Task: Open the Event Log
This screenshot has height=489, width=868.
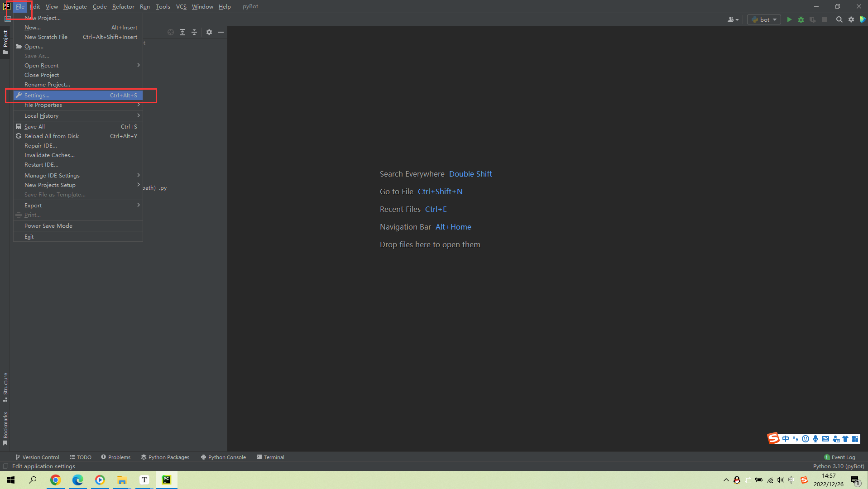Action: click(839, 457)
